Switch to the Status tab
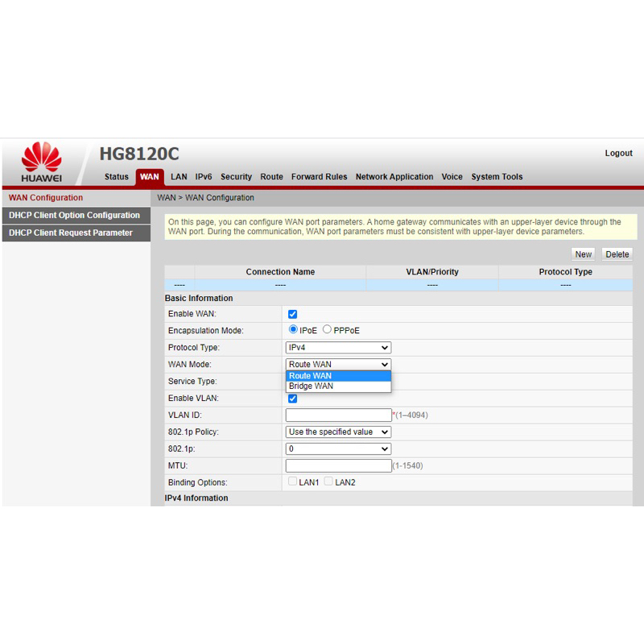Screen dimensions: 644x644 tap(116, 177)
